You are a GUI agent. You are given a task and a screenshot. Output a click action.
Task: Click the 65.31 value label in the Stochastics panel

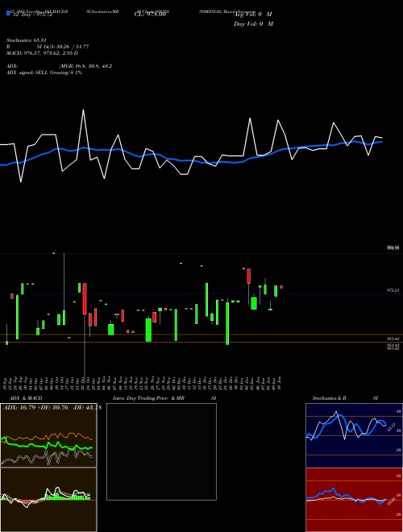tap(392, 426)
